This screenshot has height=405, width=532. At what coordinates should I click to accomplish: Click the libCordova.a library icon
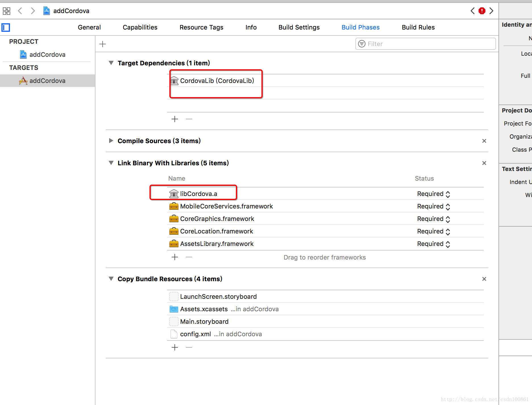tap(174, 194)
